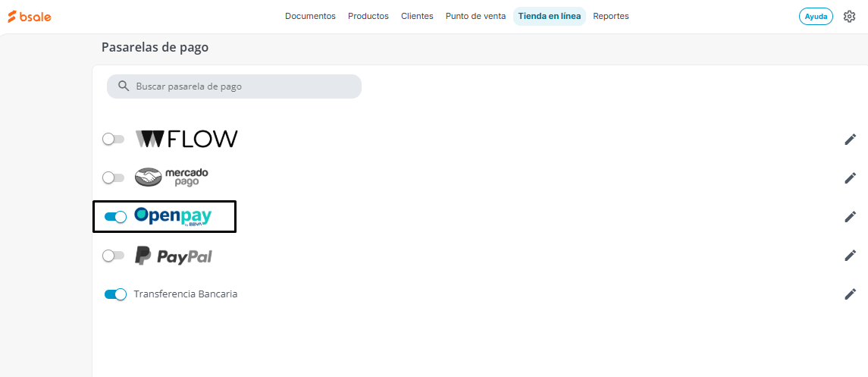Disable the Openpay toggle
Image resolution: width=868 pixels, height=377 pixels.
click(116, 217)
